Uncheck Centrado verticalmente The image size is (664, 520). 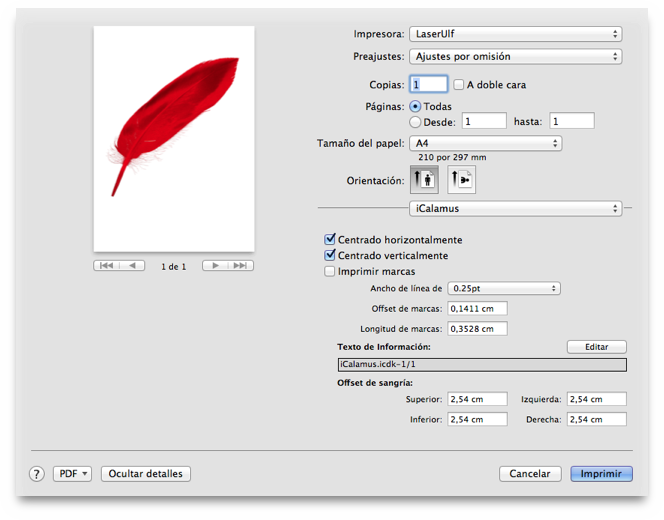330,255
